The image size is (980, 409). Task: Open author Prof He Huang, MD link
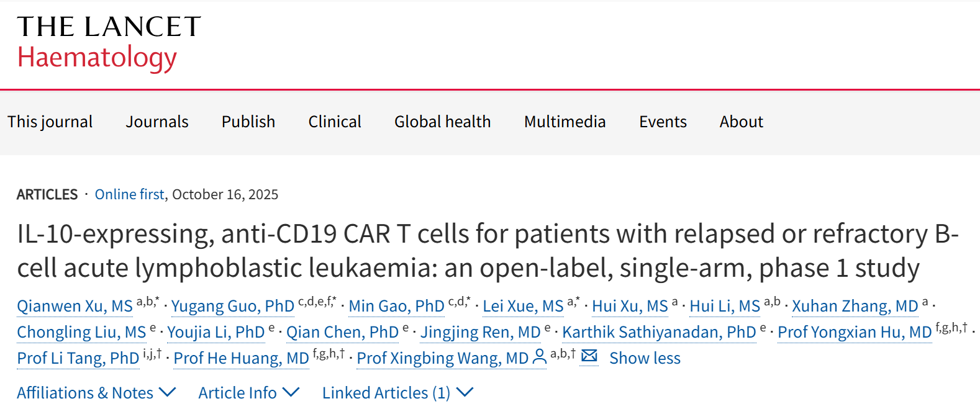241,358
